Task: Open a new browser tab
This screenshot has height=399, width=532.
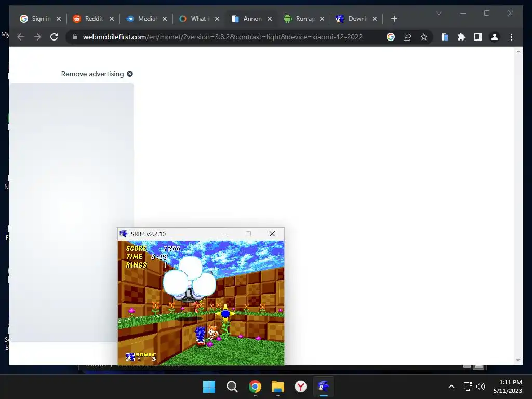Action: pos(394,19)
